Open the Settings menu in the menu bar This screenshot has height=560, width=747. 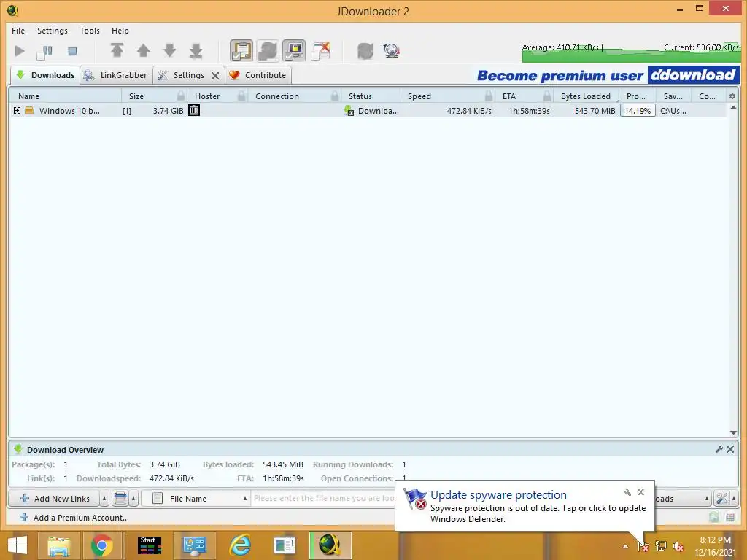point(53,31)
